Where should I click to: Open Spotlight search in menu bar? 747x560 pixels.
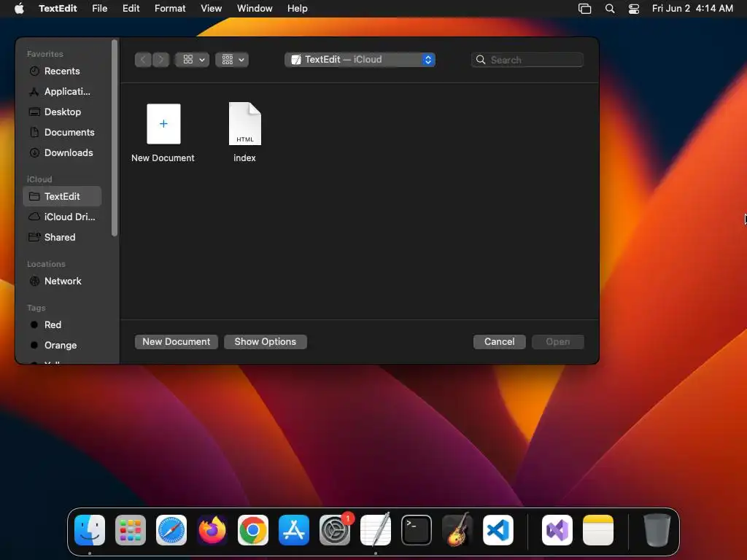click(610, 8)
